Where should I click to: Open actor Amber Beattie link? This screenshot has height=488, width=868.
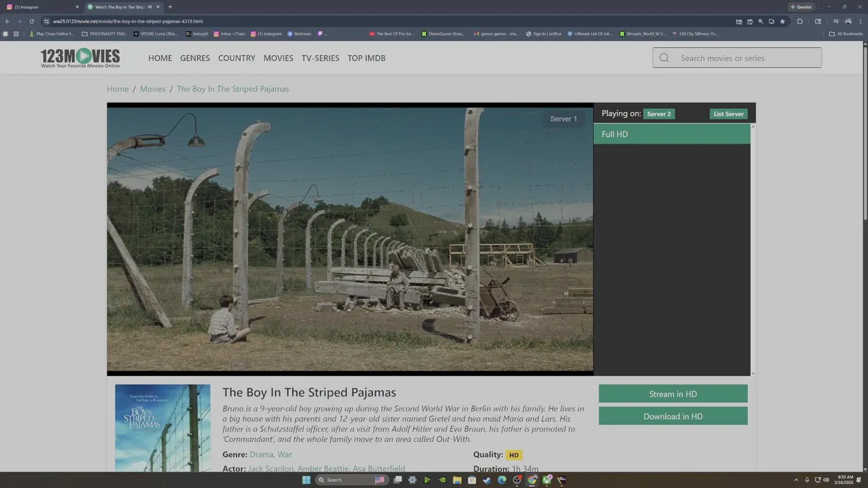tap(323, 469)
